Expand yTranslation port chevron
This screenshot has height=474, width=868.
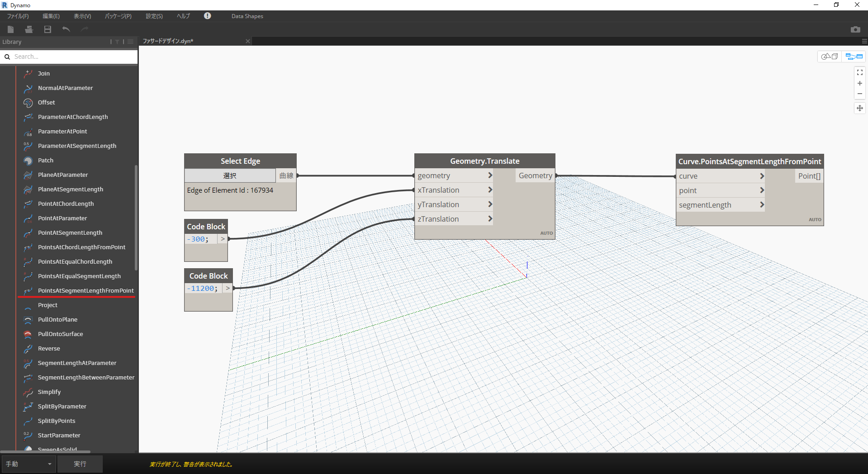(490, 204)
